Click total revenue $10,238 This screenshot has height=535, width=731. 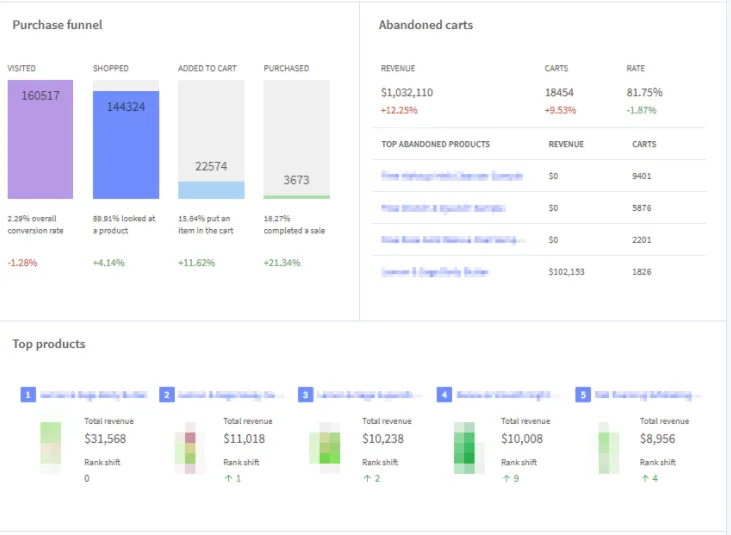coord(383,439)
